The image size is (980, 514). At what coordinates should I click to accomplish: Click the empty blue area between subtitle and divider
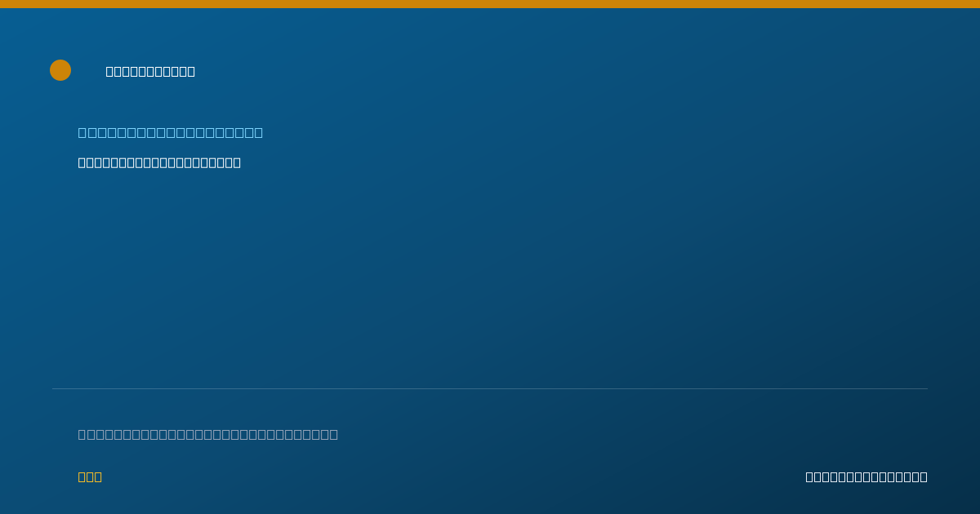[490, 277]
